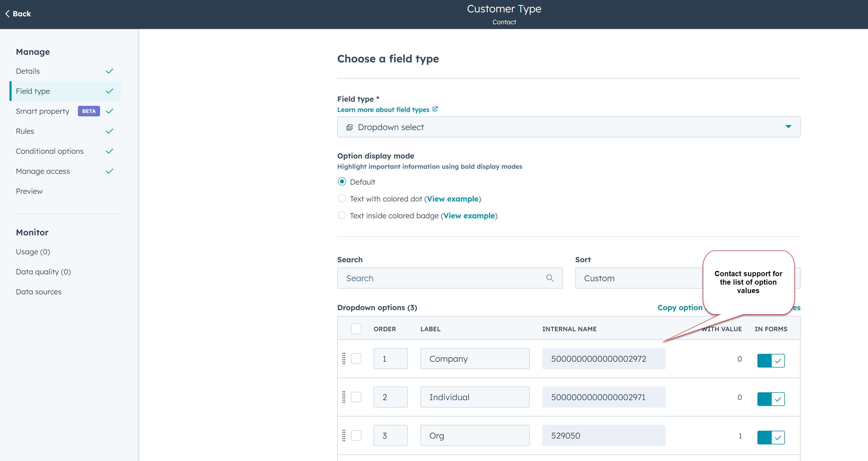Click the Back arrow icon

(7, 14)
